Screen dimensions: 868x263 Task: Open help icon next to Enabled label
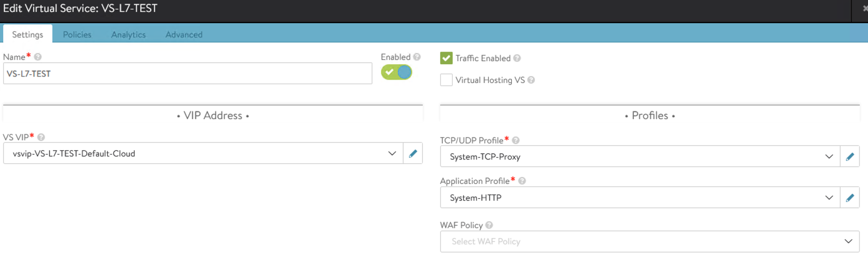pyautogui.click(x=417, y=57)
